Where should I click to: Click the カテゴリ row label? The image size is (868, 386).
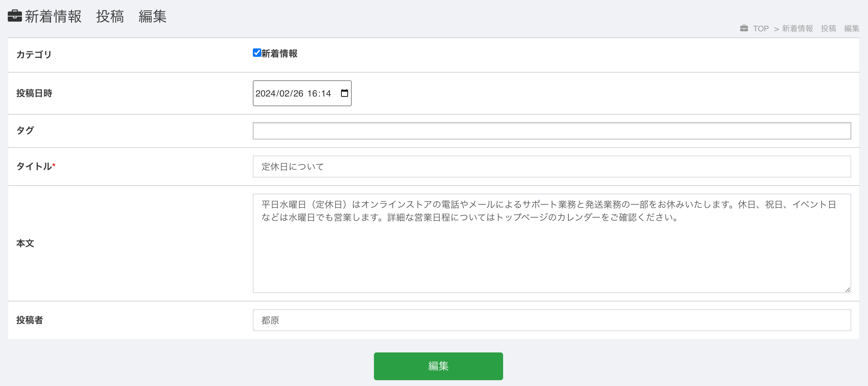point(34,54)
